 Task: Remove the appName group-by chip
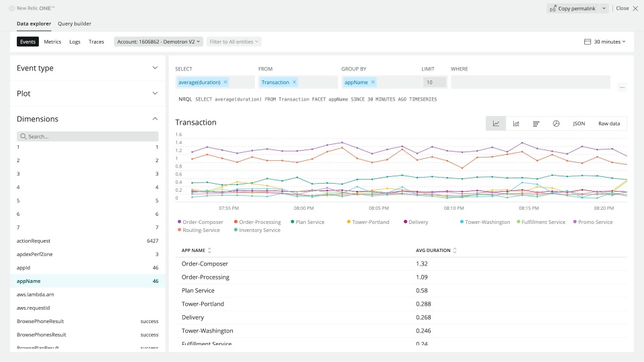click(373, 82)
